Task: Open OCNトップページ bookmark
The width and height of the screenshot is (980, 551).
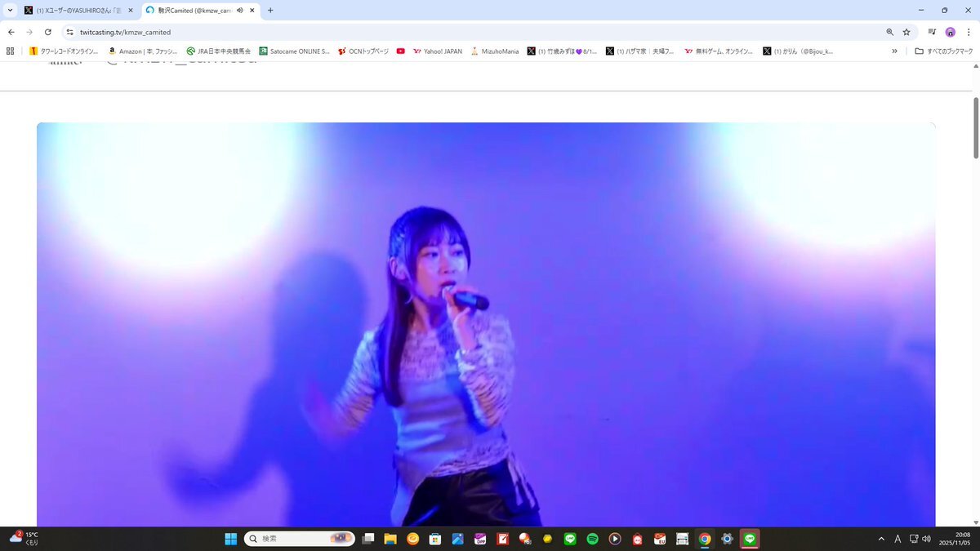Action: tap(363, 51)
